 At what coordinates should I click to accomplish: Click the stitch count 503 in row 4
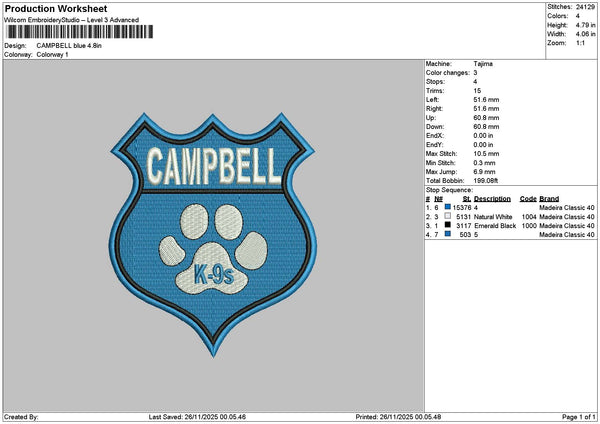[465, 235]
